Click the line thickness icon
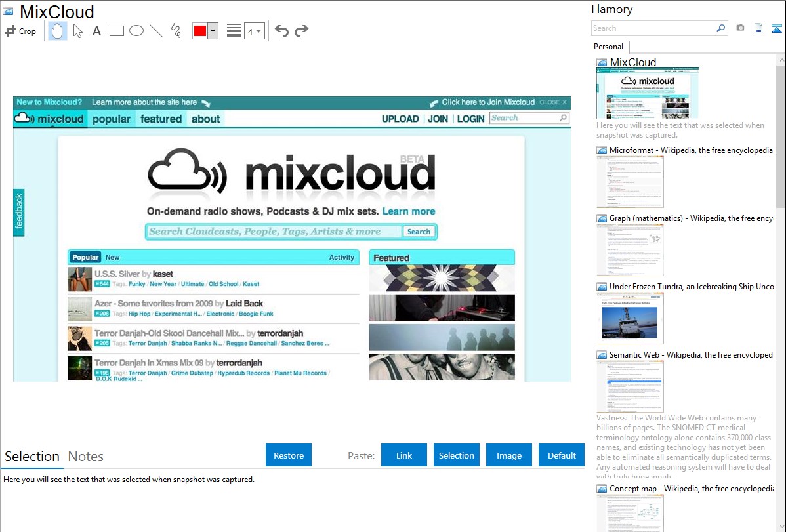The height and width of the screenshot is (532, 786). tap(234, 31)
